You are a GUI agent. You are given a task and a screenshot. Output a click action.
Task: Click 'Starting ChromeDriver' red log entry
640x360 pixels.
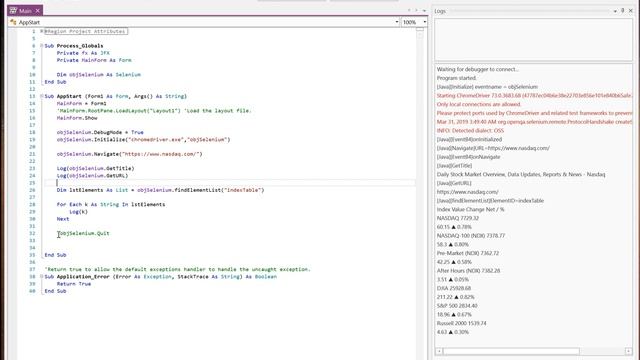(534, 96)
